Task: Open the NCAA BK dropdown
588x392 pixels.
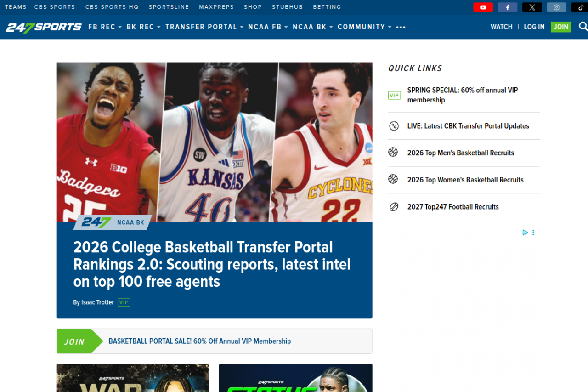Action: click(x=312, y=27)
